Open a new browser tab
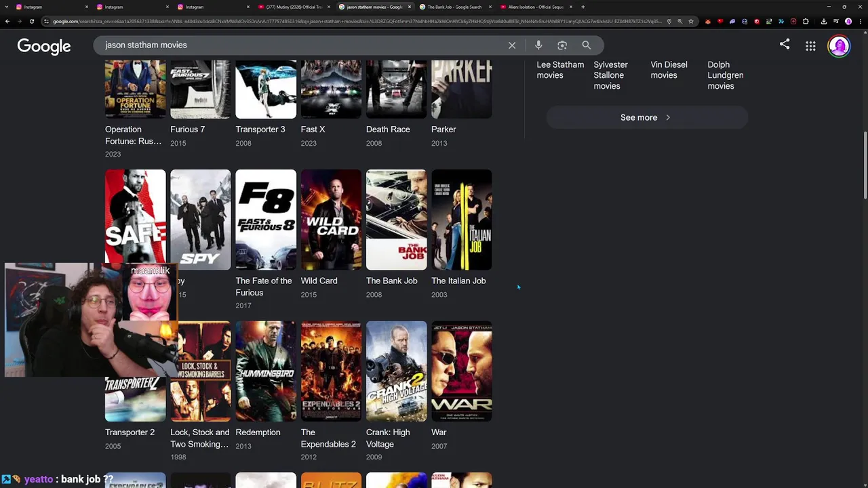Viewport: 868px width, 488px height. coord(583,7)
